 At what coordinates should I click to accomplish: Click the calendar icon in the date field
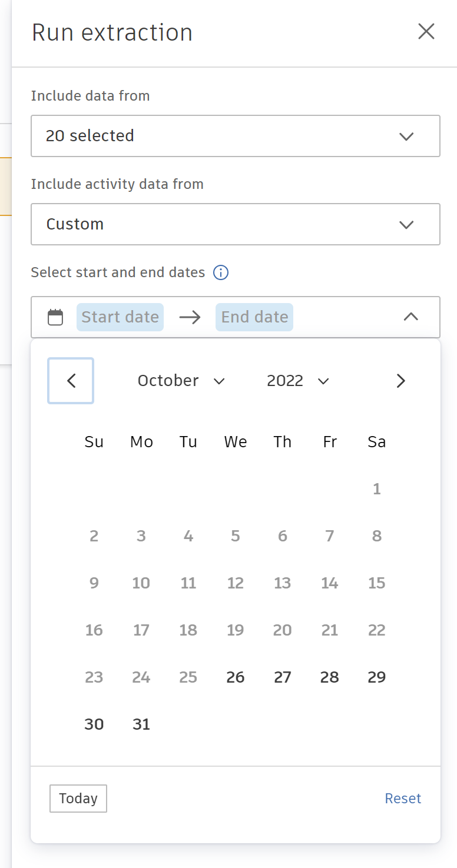pyautogui.click(x=55, y=317)
